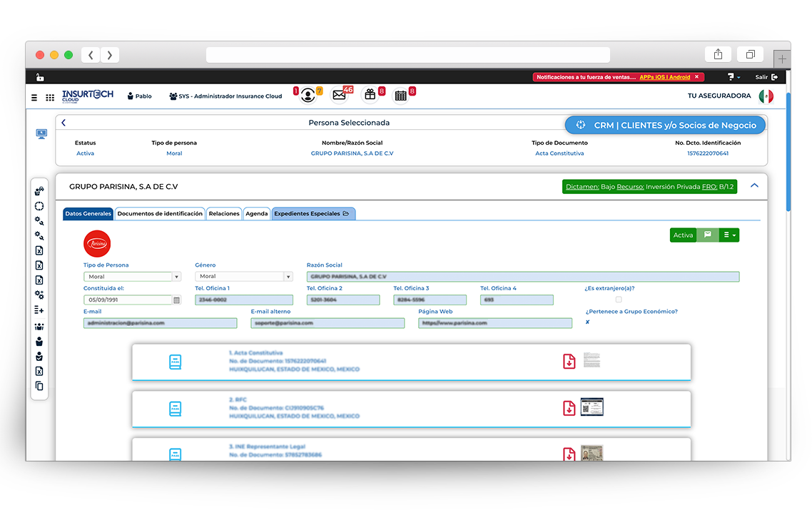This screenshot has height=510, width=812.
Task: Click the green Dictamen Bajo badge
Action: click(x=649, y=187)
